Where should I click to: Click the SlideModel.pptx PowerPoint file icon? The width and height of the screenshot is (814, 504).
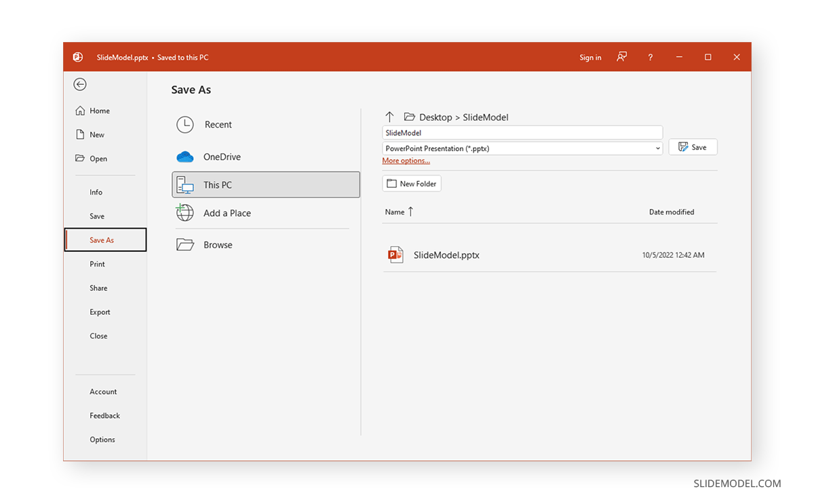[396, 254]
